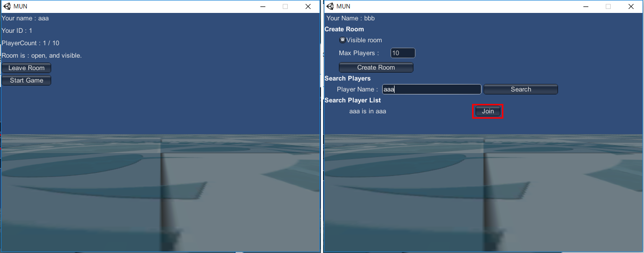Viewport: 644px width, 253px height.
Task: Minimize the left MUN window
Action: 263,6
